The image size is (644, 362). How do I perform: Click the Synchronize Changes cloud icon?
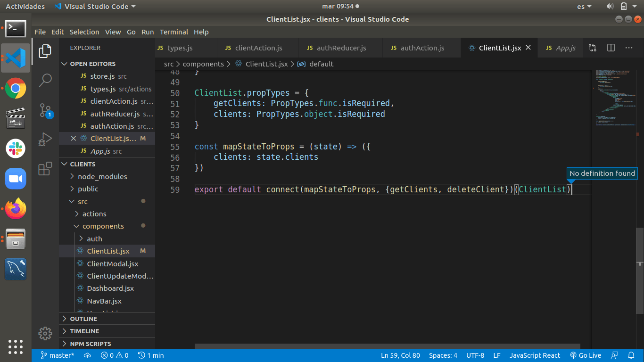point(87,355)
